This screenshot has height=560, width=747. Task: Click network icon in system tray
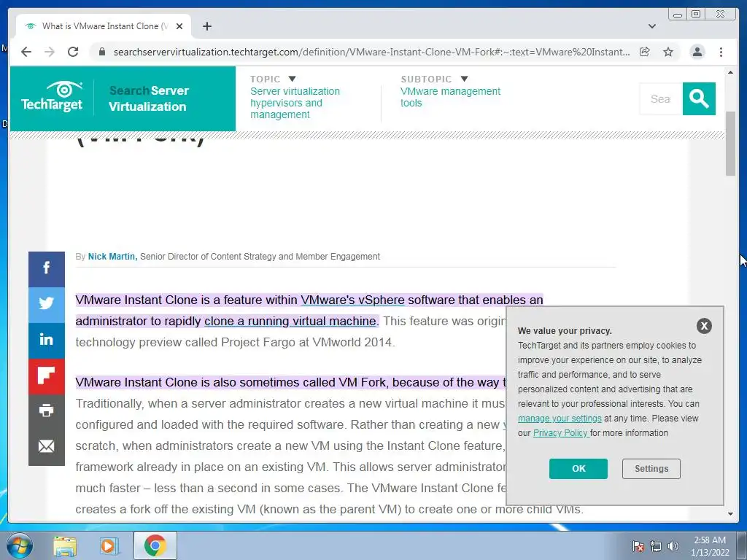[656, 546]
